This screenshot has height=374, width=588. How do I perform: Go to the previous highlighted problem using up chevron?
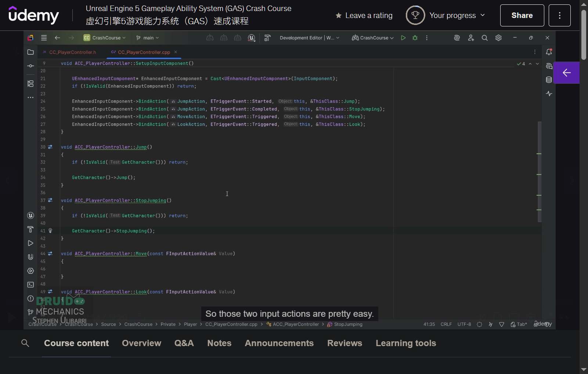[530, 64]
